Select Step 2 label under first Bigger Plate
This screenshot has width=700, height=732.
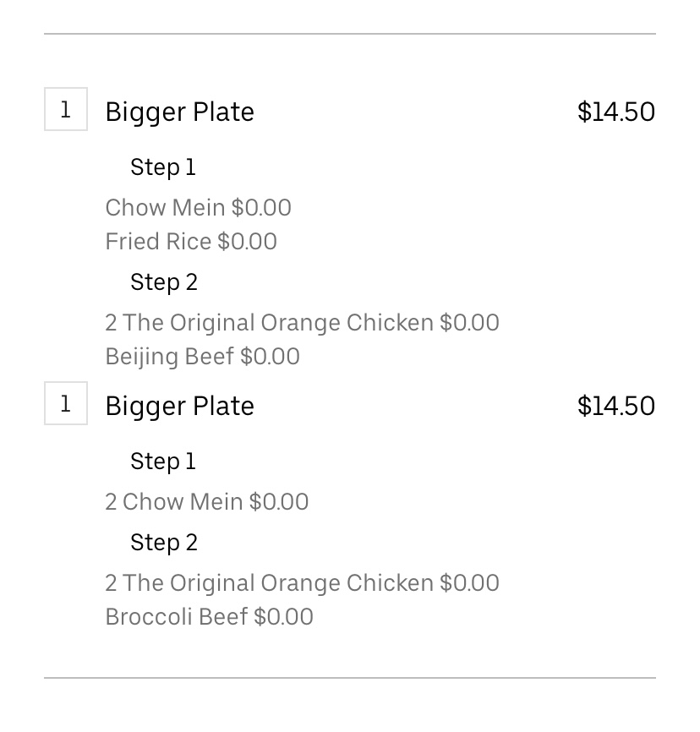[164, 282]
